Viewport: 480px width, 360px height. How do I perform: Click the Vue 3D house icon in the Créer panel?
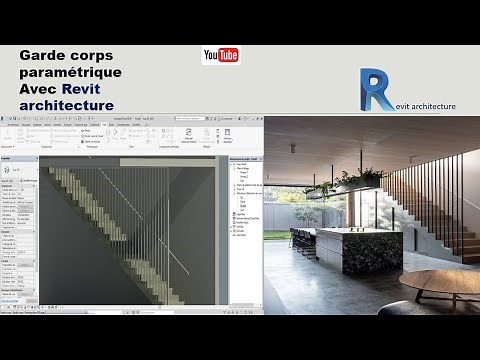[x=108, y=134]
